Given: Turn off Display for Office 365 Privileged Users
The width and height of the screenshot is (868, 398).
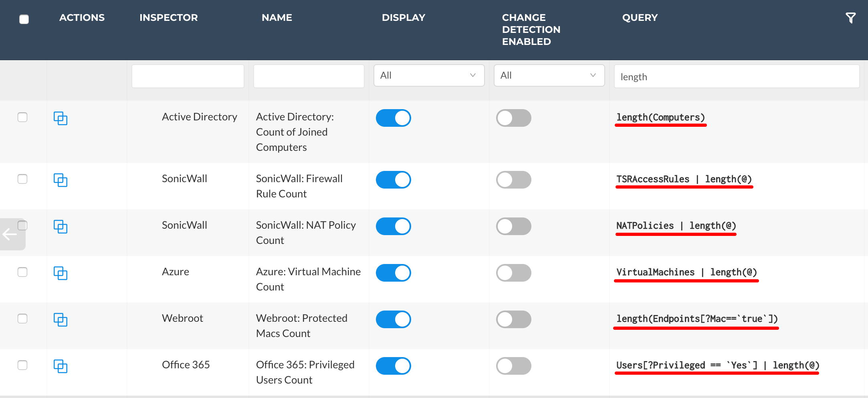Looking at the screenshot, I should 394,366.
